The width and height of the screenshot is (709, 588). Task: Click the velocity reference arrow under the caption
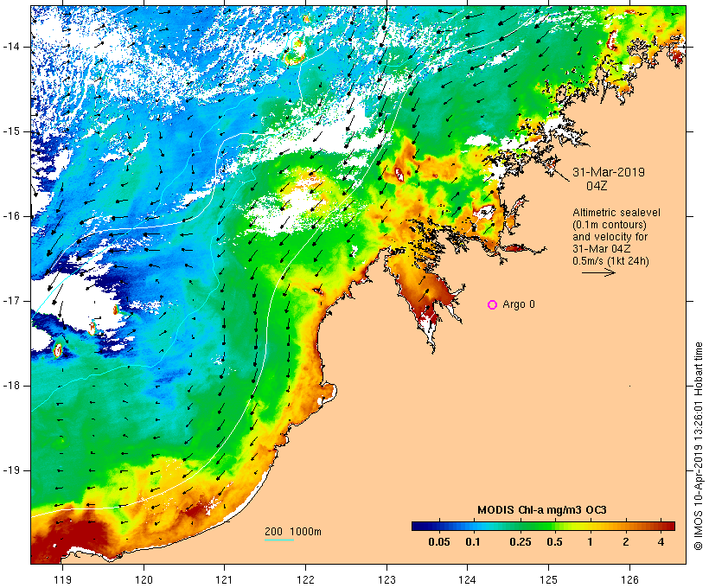tap(598, 272)
